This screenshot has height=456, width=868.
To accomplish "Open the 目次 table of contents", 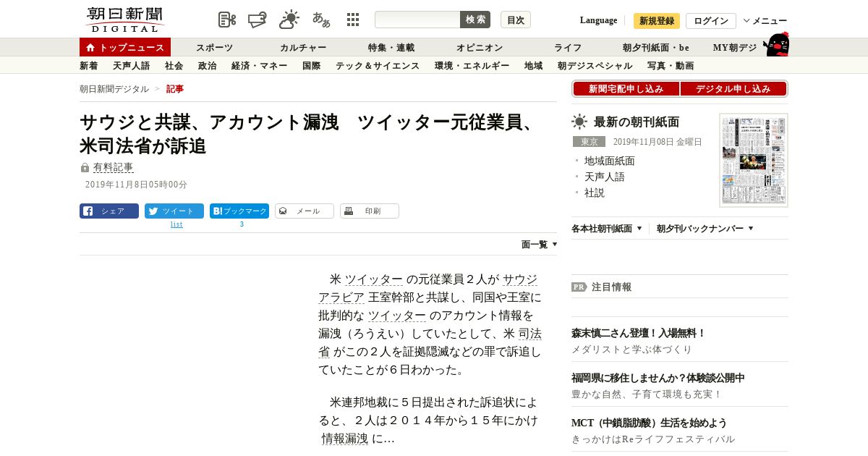I will 516,20.
